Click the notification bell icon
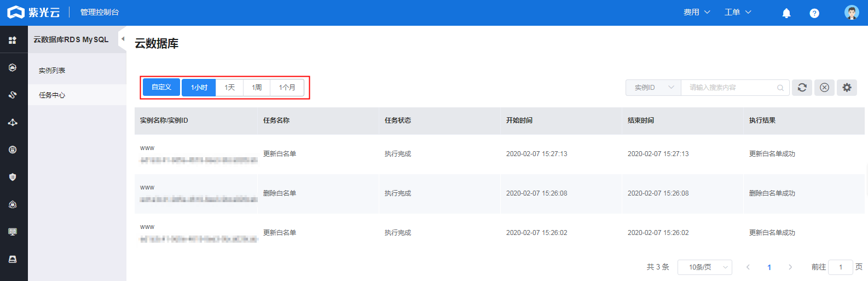 (786, 13)
